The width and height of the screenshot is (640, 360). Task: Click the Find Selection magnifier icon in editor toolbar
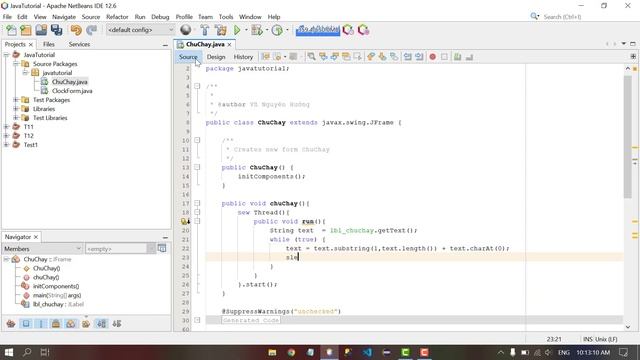[311, 57]
